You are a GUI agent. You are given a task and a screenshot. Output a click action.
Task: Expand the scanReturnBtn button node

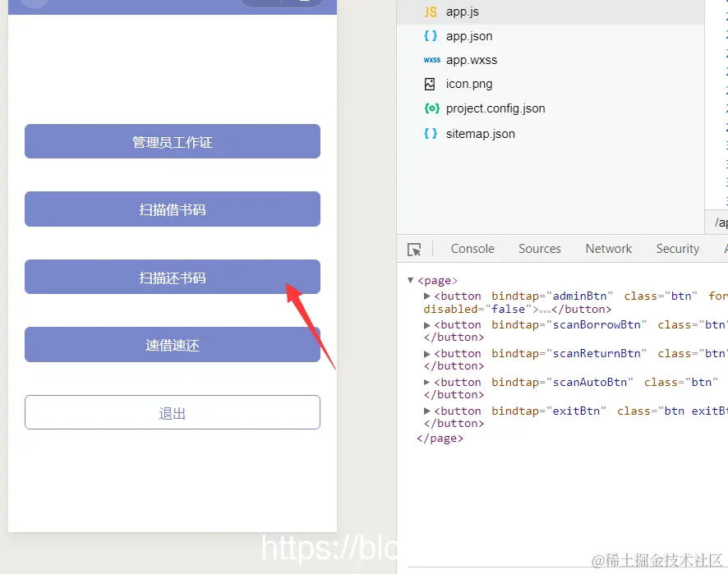(x=427, y=354)
